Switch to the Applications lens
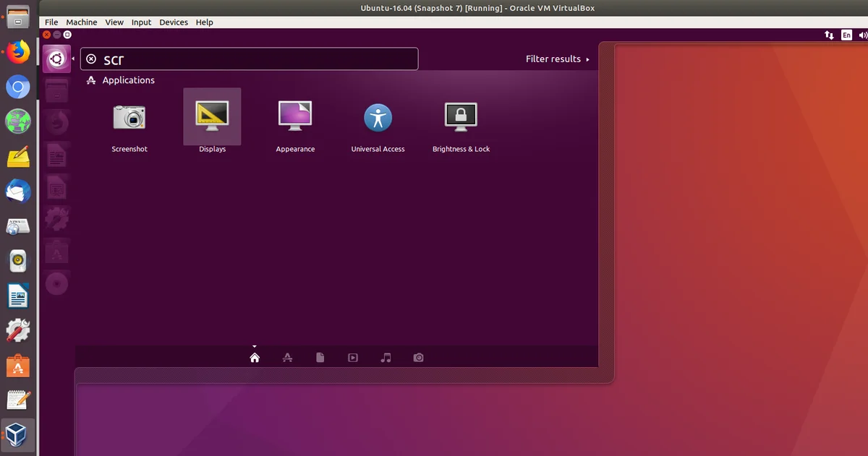868x456 pixels. coord(287,357)
